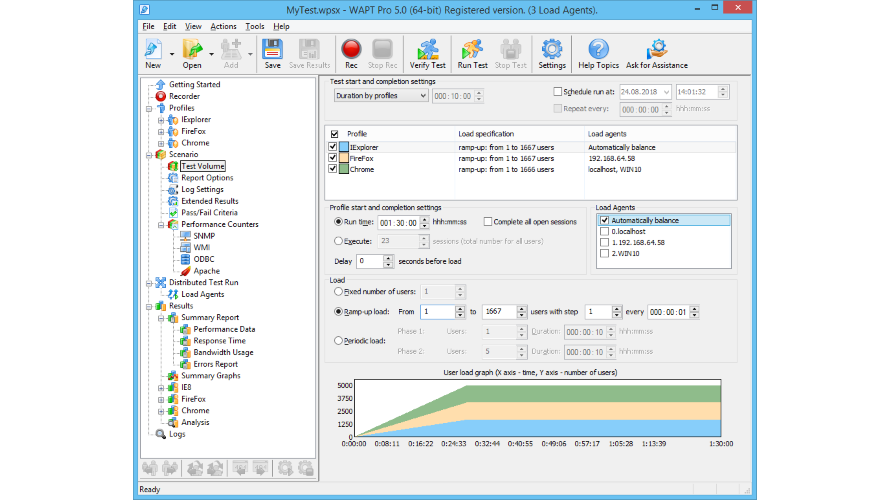Image resolution: width=890 pixels, height=500 pixels.
Task: Click the Ask for Assistance icon
Action: tap(656, 50)
